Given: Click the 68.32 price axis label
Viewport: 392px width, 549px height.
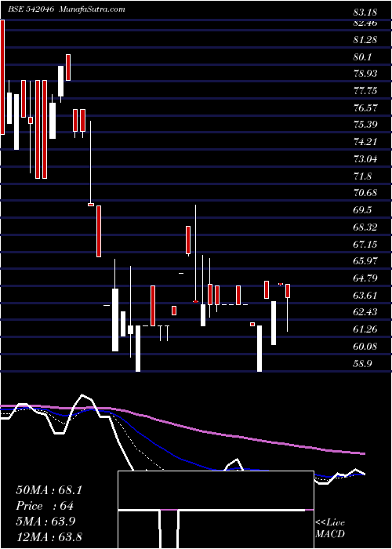Looking at the screenshot, I should tap(365, 227).
